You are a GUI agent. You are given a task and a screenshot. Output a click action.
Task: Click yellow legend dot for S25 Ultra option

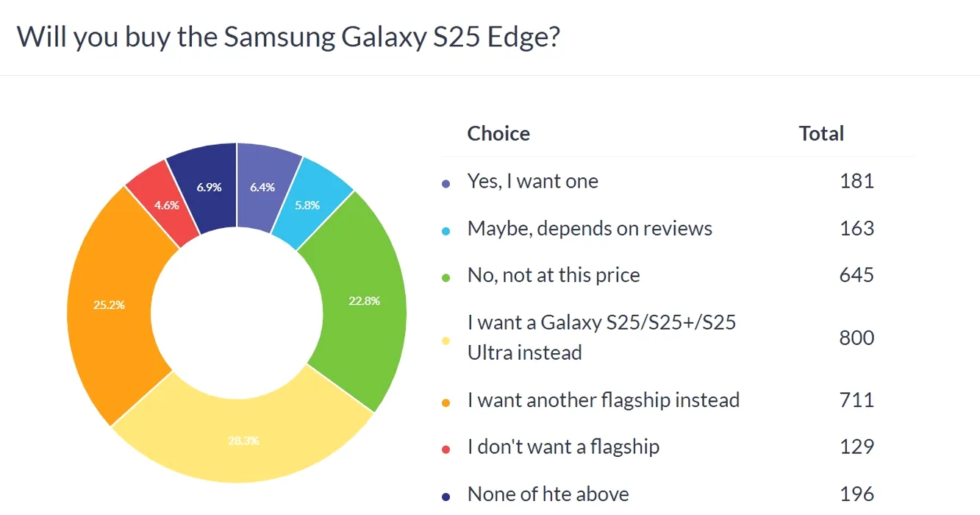click(446, 339)
